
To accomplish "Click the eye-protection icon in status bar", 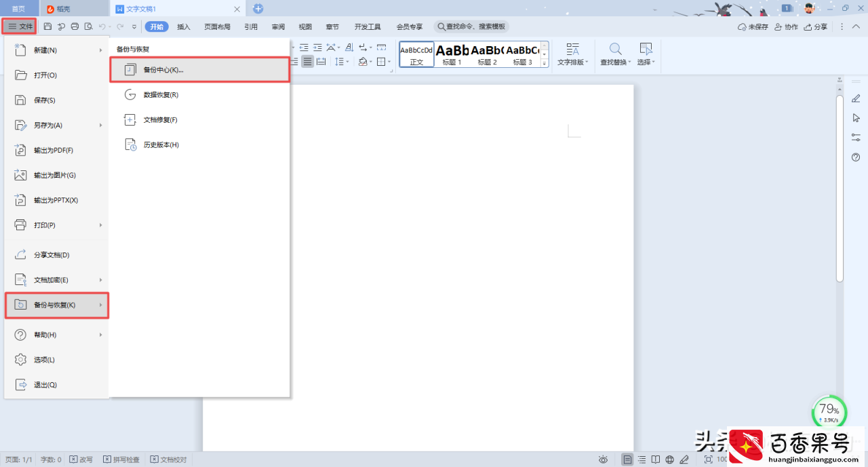I will 603,460.
